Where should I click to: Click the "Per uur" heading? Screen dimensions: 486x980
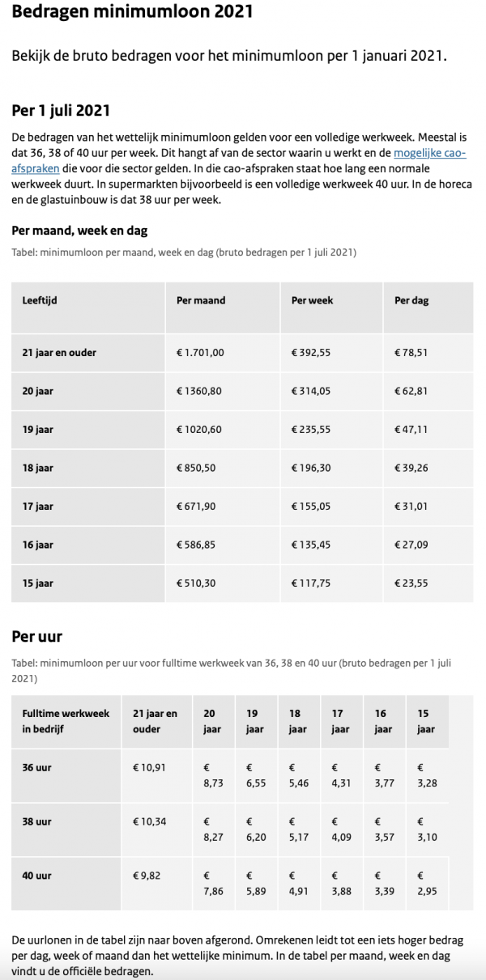pos(37,637)
